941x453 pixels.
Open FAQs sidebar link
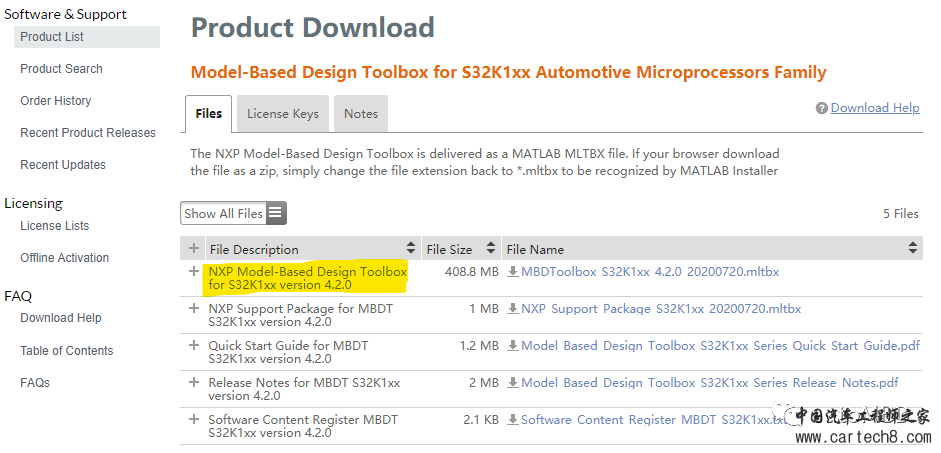tap(35, 383)
